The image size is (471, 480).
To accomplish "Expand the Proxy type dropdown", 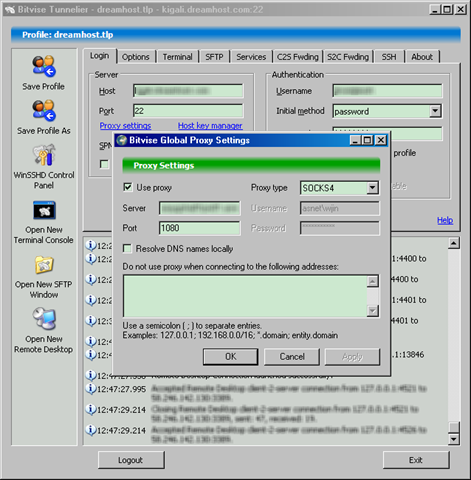I will (x=372, y=188).
